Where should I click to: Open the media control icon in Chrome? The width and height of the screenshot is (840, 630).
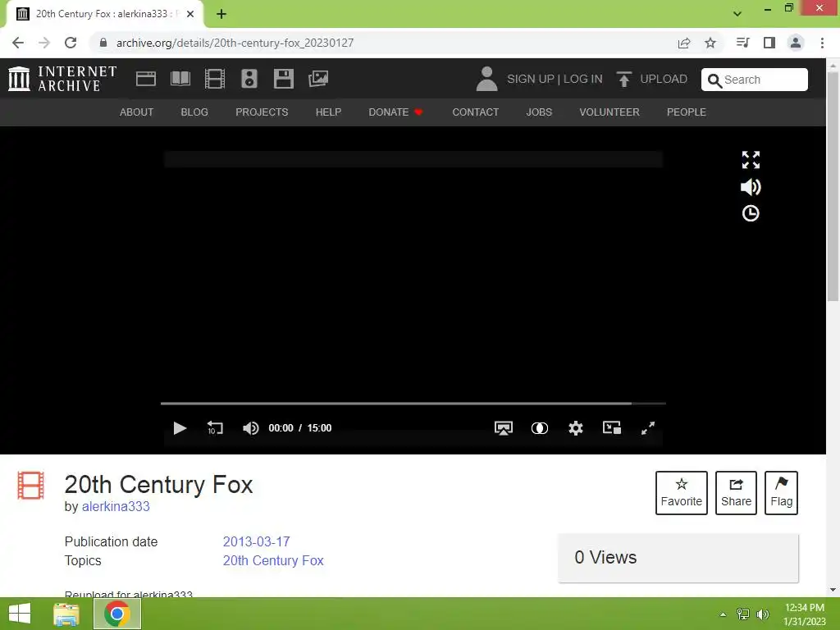(742, 43)
